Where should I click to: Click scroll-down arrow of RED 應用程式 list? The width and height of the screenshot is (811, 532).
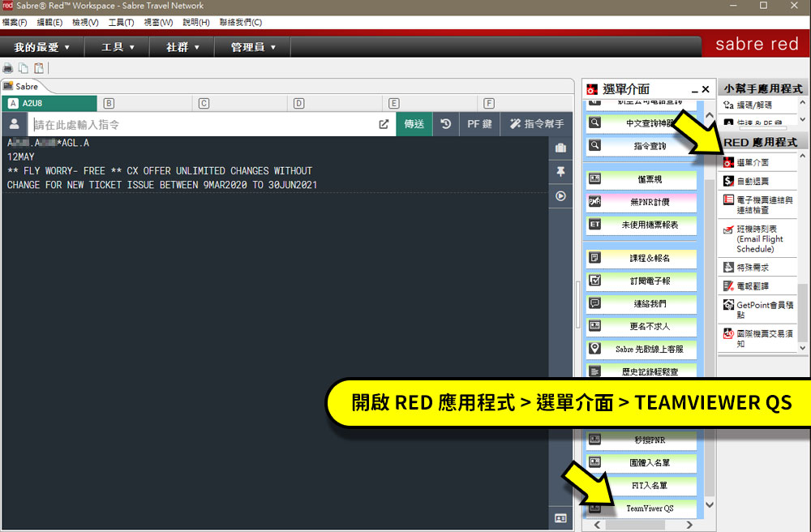click(x=803, y=348)
